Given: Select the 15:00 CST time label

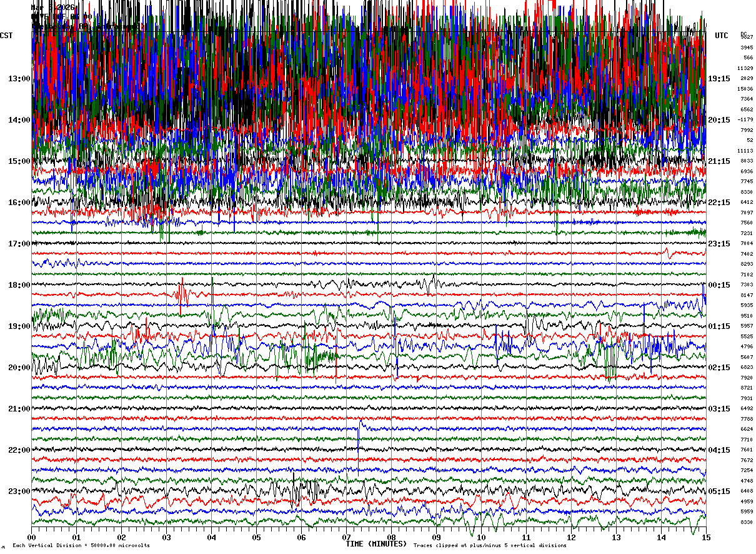Looking at the screenshot, I should (19, 161).
